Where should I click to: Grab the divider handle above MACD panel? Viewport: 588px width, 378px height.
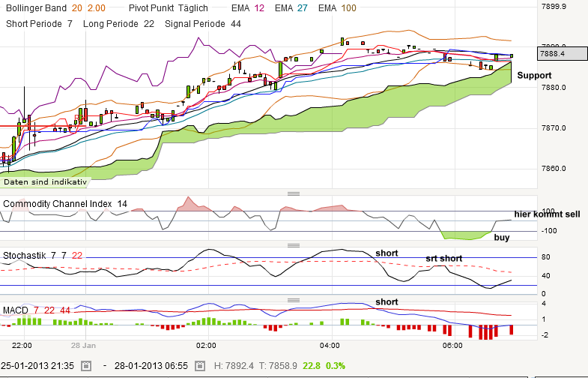[294, 300]
